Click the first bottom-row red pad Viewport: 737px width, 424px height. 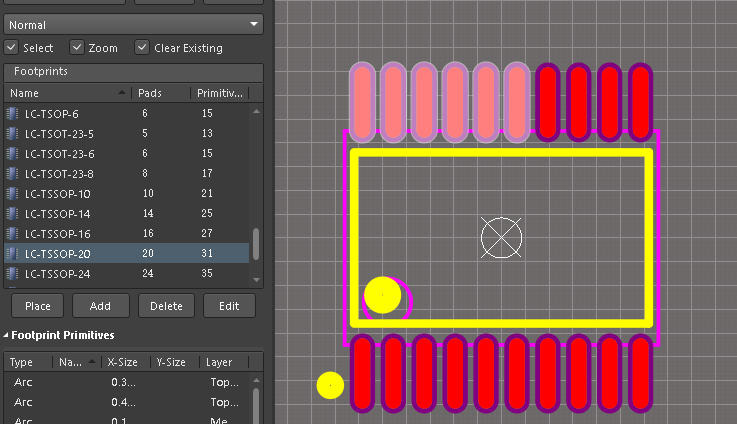362,374
